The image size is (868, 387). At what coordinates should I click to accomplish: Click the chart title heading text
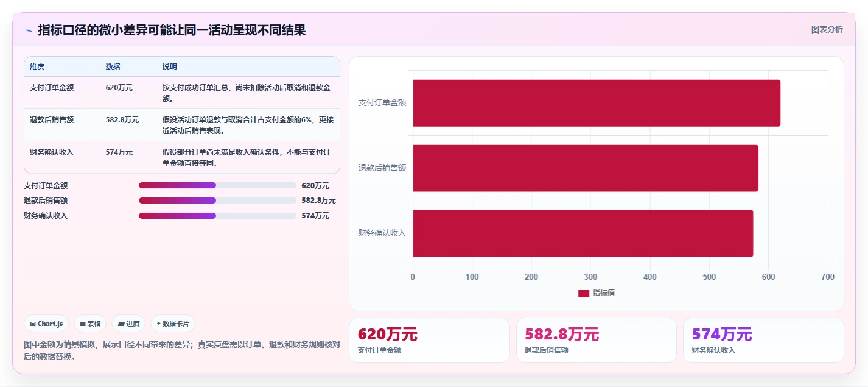tap(172, 30)
